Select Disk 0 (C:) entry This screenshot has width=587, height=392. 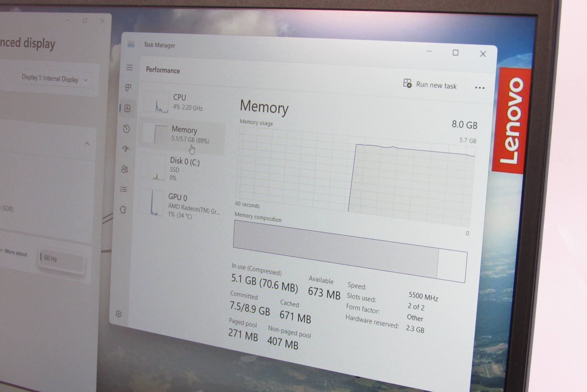181,168
